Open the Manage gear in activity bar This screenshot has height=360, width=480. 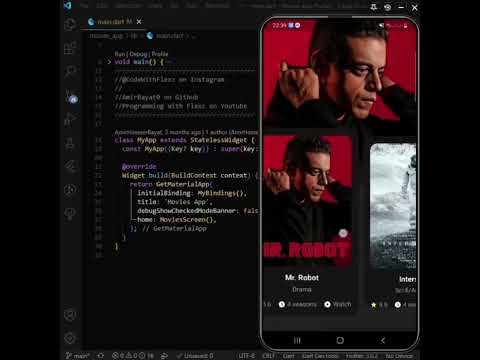tap(70, 338)
